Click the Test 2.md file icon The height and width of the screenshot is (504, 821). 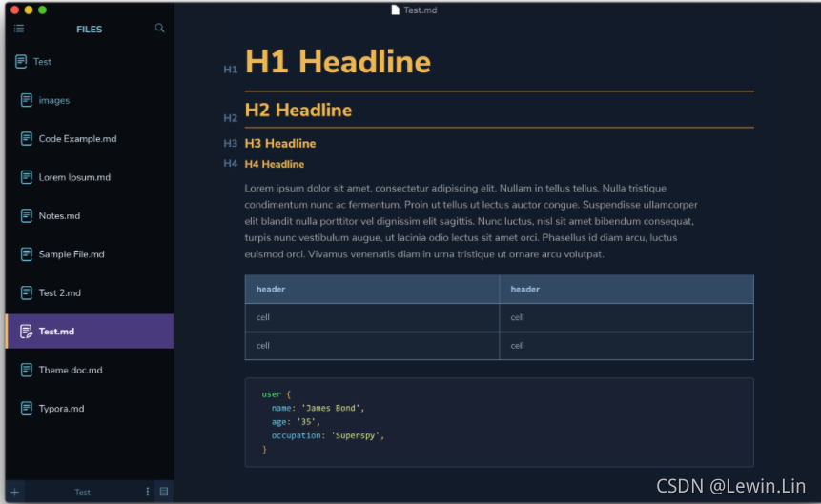(26, 292)
